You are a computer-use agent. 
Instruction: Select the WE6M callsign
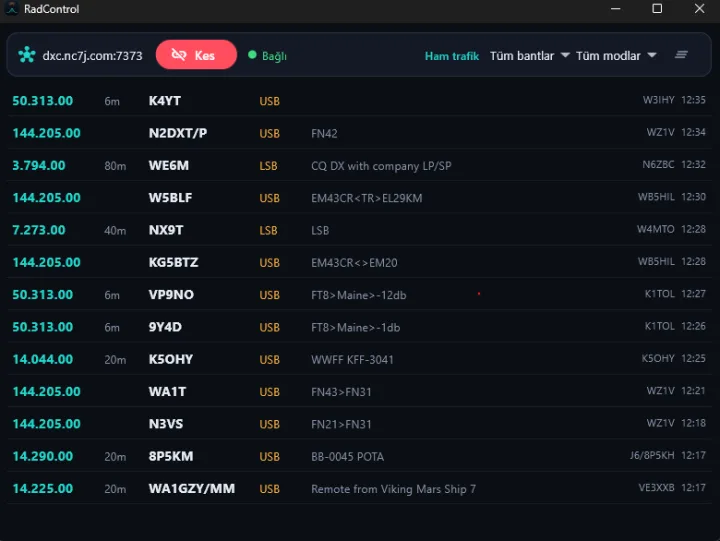tap(169, 165)
